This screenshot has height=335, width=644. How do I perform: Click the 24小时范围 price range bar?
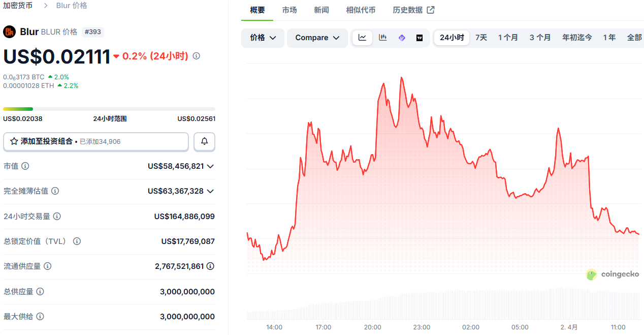coord(109,109)
